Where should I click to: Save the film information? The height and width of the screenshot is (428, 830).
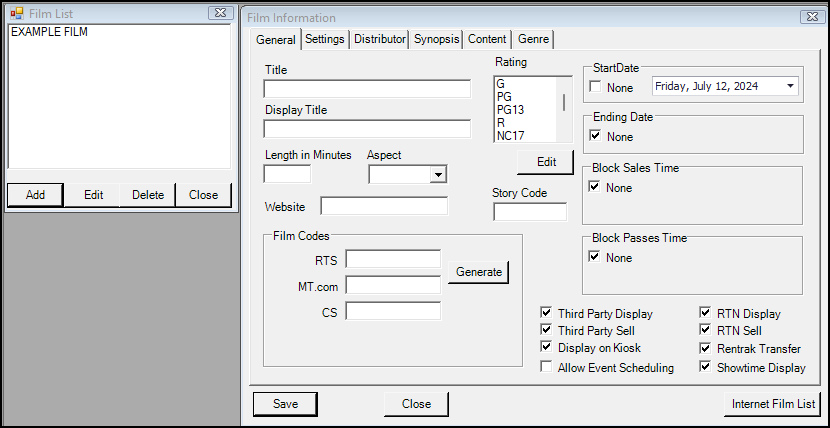click(x=285, y=404)
